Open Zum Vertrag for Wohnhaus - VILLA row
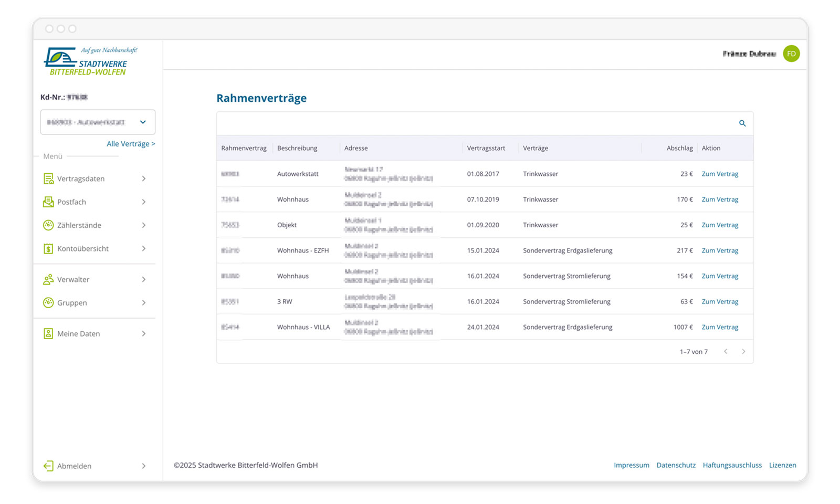The image size is (840, 504). click(720, 328)
